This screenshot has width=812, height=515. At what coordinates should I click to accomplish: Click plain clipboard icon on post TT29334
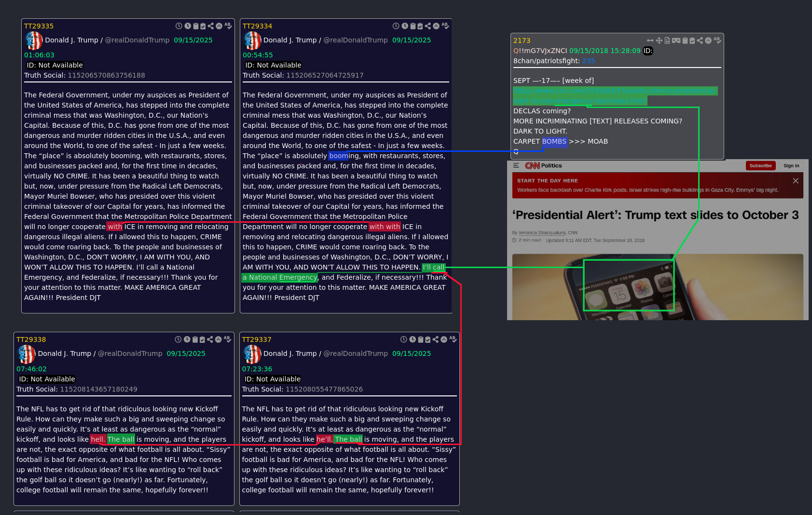pos(413,26)
